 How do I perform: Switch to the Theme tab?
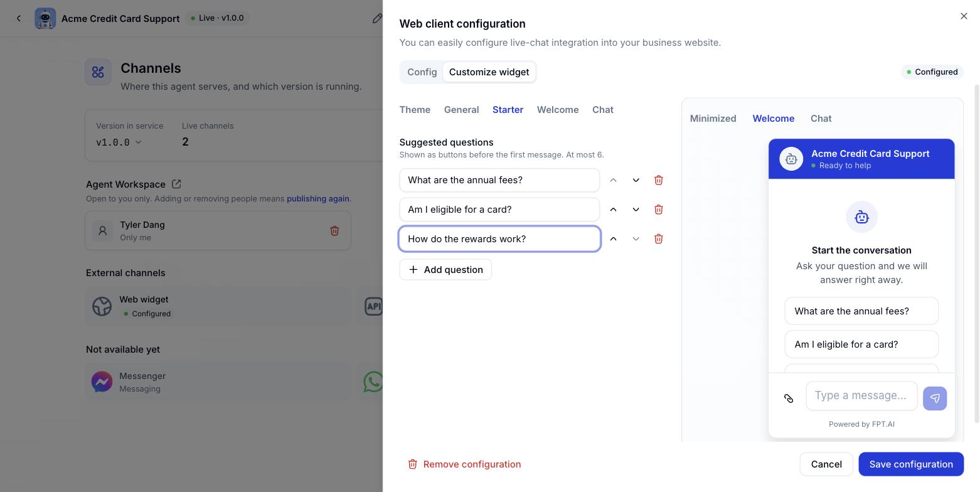pyautogui.click(x=415, y=110)
